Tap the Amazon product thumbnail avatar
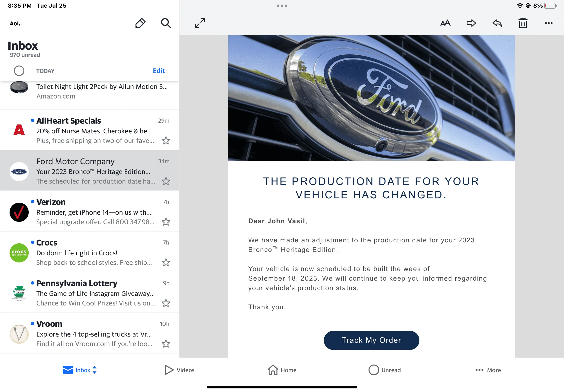 pos(19,87)
